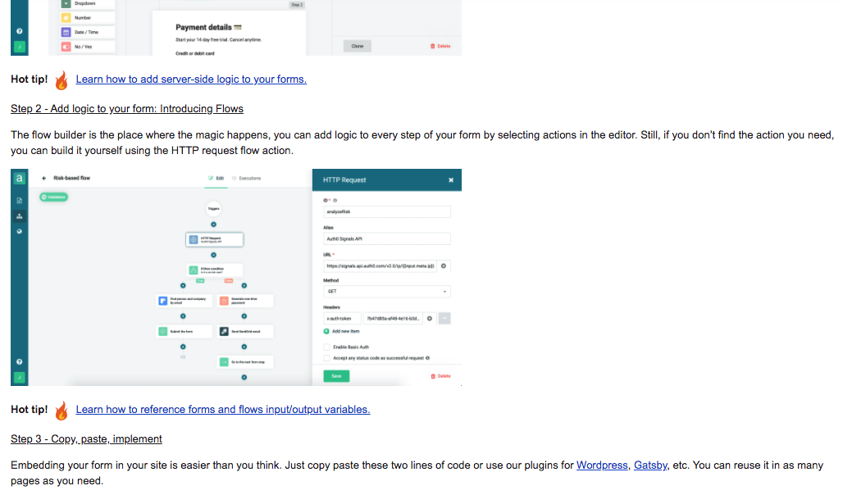The width and height of the screenshot is (843, 504).
Task: Select the Submit the form node
Action: click(184, 332)
